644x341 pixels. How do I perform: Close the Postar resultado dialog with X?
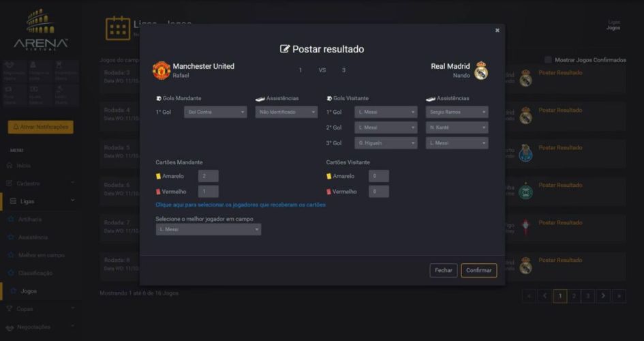pos(497,31)
